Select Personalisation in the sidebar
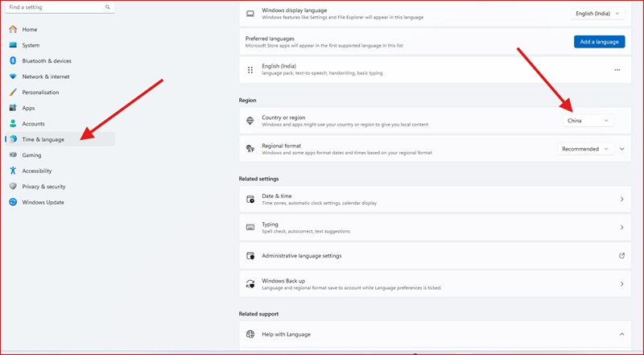Image resolution: width=644 pixels, height=355 pixels. coord(60,92)
